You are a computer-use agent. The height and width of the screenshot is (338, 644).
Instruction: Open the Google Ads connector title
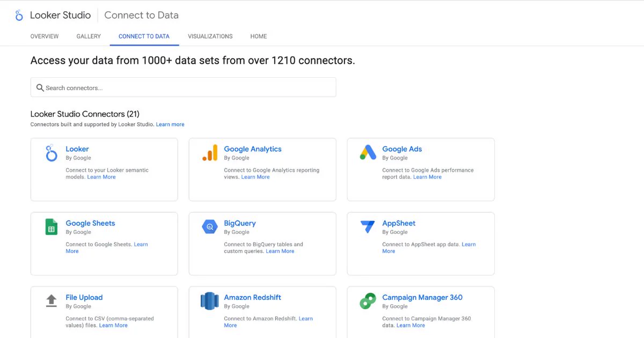click(x=402, y=149)
